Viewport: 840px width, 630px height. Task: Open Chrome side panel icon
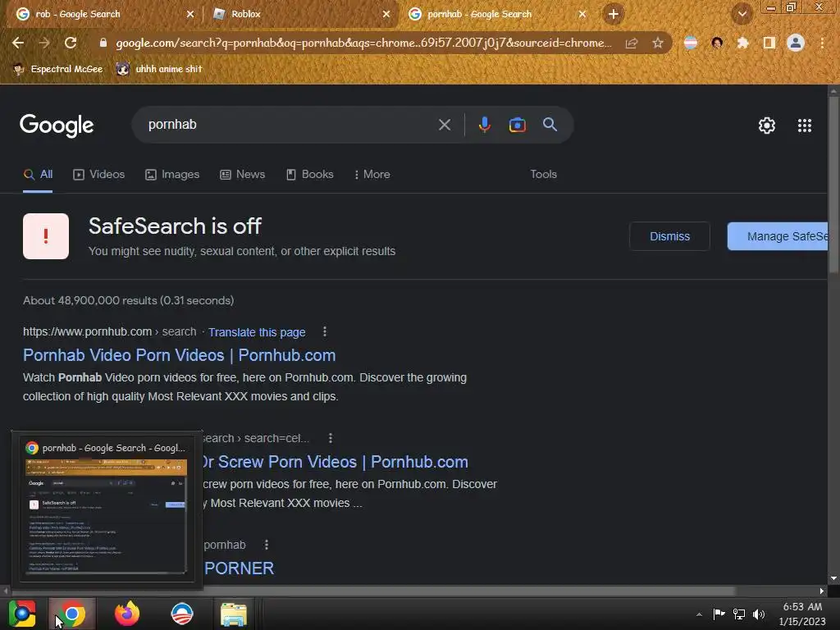click(769, 43)
